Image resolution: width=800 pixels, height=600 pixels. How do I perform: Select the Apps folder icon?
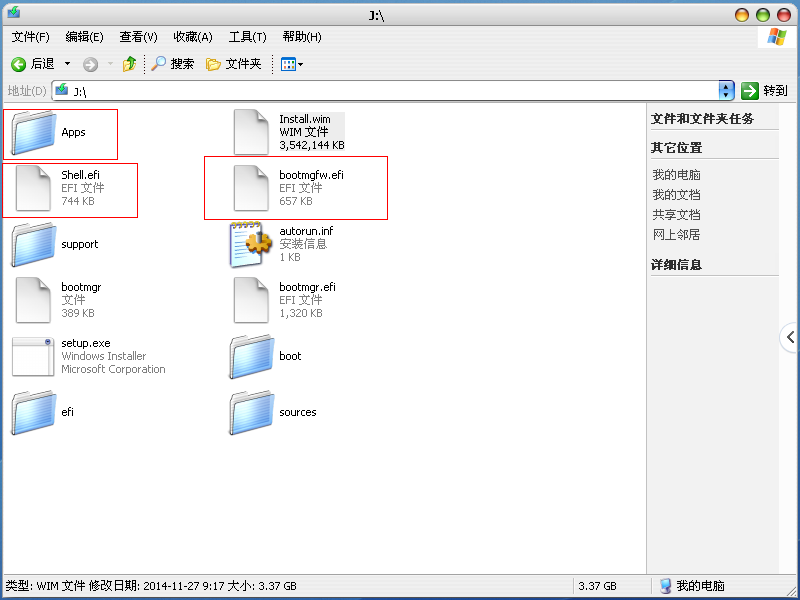pos(33,133)
